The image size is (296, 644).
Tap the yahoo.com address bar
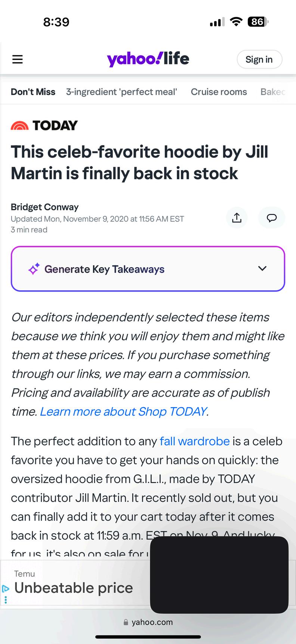(148, 622)
